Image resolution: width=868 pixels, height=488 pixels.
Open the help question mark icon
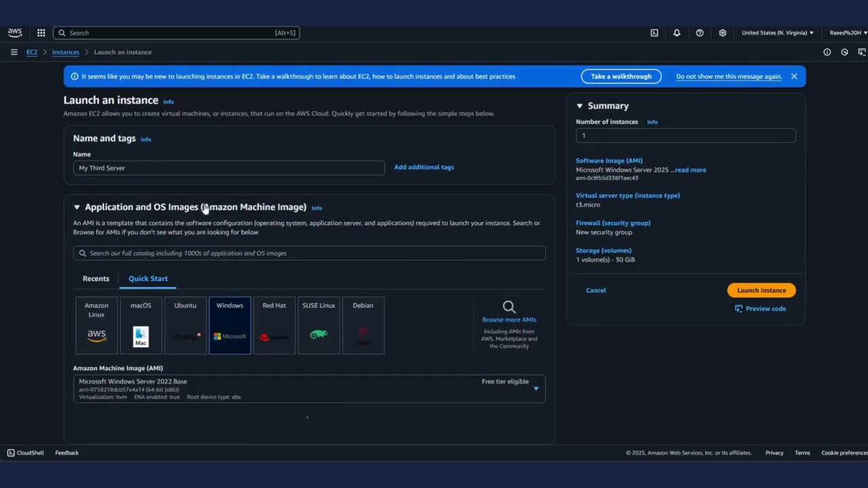tap(700, 33)
